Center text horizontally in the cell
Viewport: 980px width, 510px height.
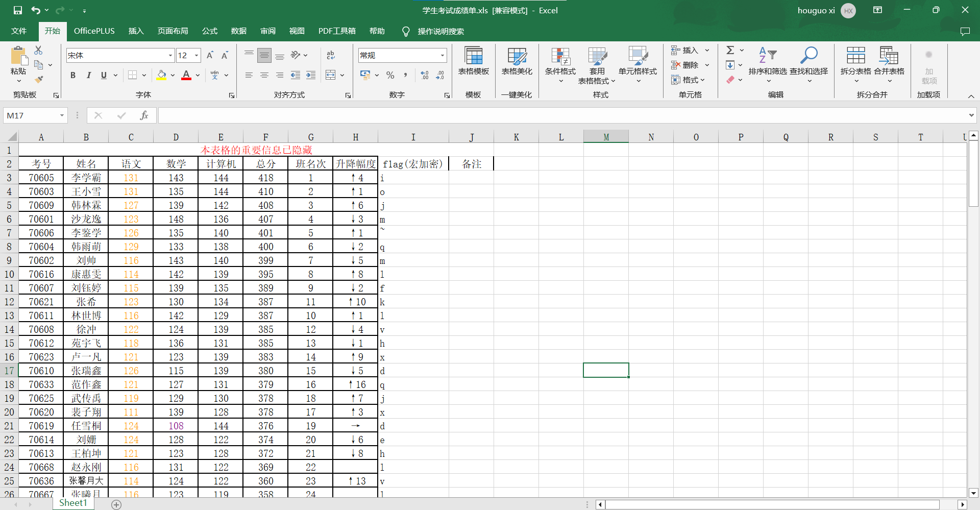264,75
